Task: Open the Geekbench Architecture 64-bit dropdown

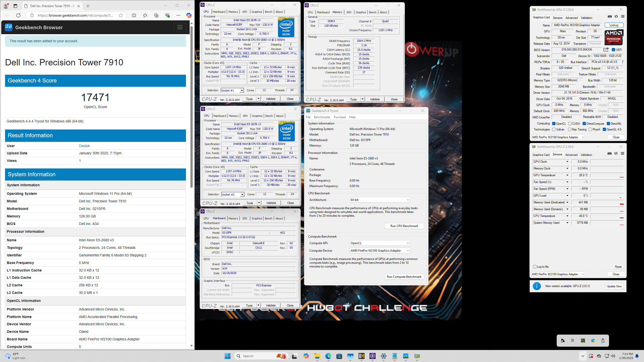Action: pos(380,200)
